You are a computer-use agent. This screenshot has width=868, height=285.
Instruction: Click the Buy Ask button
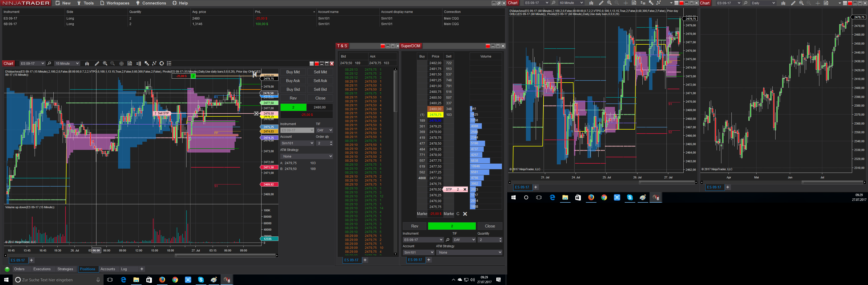tap(293, 81)
